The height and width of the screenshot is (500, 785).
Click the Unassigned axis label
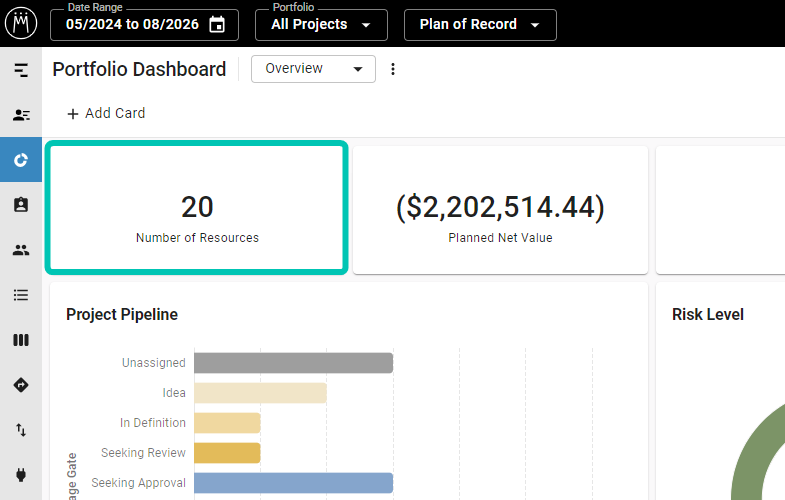point(154,362)
